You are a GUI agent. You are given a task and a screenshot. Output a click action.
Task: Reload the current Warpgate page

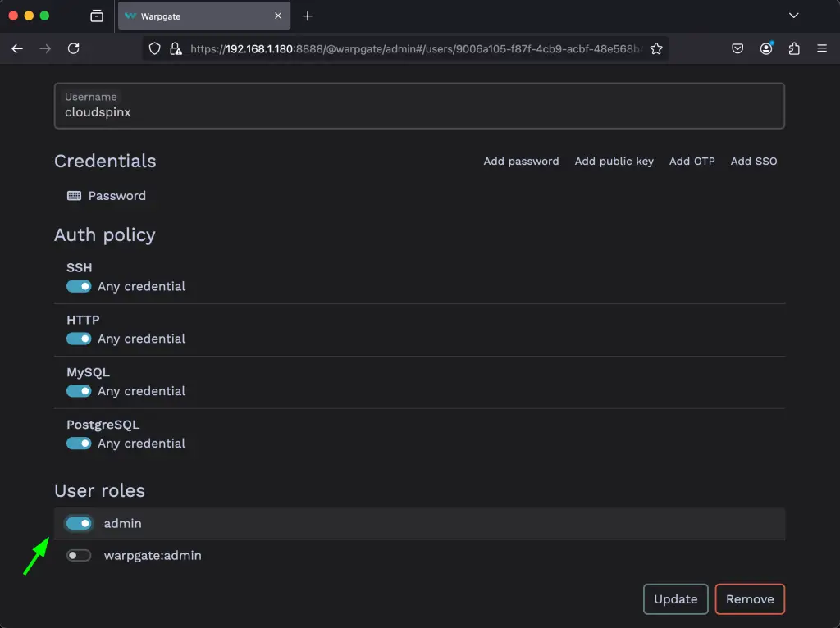click(73, 48)
